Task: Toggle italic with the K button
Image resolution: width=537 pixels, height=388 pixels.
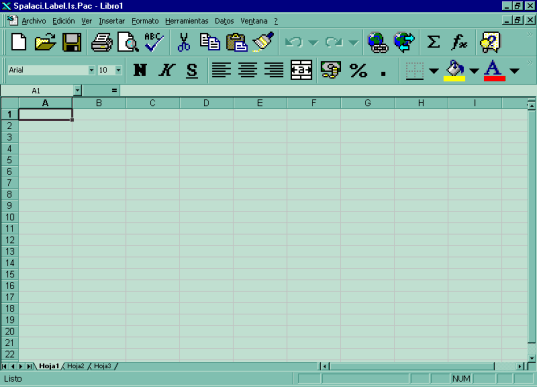Action: click(x=167, y=70)
